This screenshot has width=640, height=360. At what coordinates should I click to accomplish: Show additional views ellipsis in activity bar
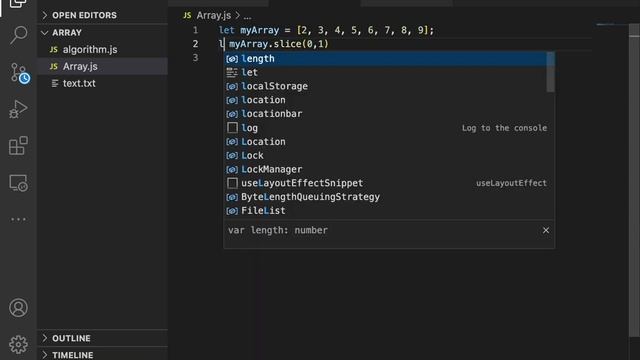tap(18, 219)
